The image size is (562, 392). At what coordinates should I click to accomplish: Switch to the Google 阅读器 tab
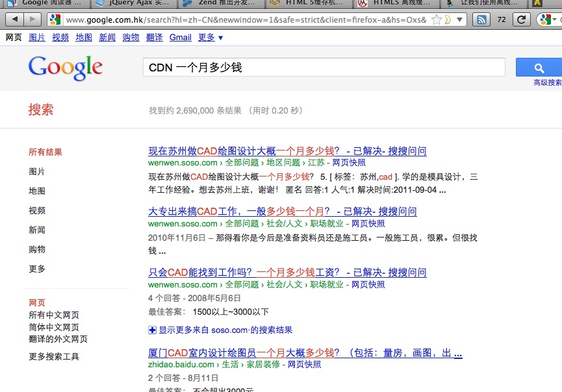tap(46, 3)
